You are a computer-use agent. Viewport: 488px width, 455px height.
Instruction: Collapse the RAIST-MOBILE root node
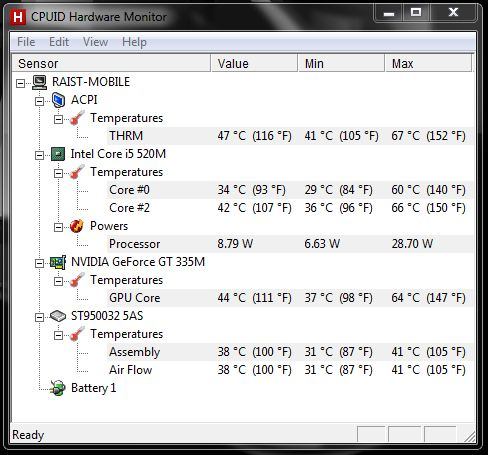pos(20,83)
